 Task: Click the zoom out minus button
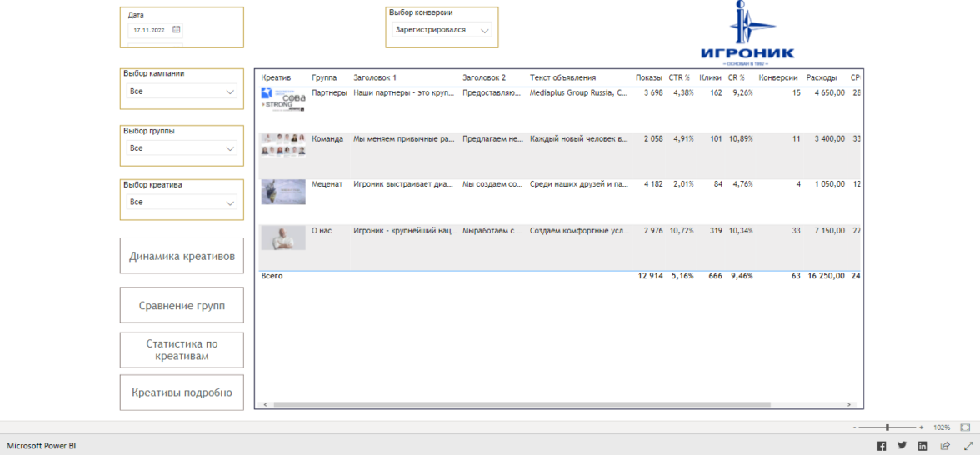[x=855, y=427]
